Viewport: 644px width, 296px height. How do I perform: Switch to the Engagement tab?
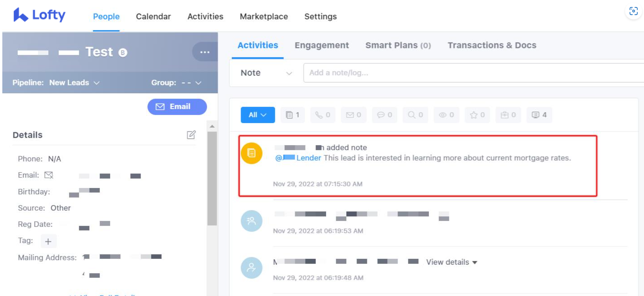[321, 45]
